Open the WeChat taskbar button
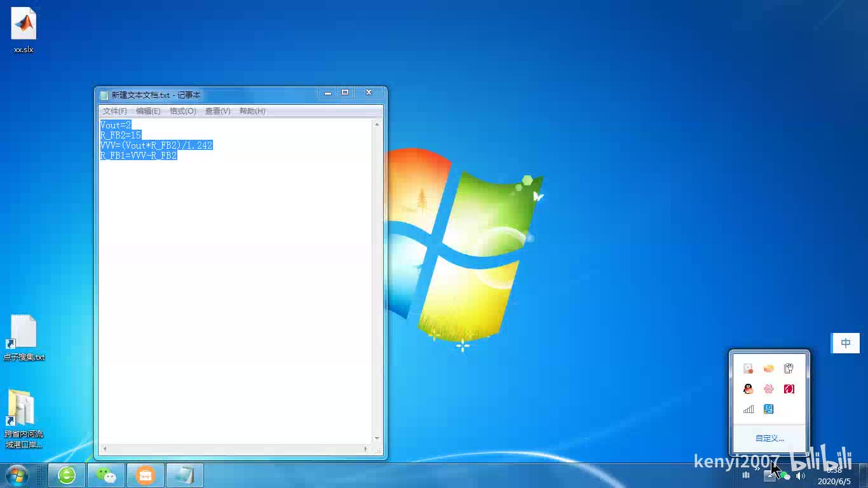The height and width of the screenshot is (488, 868). (x=106, y=475)
